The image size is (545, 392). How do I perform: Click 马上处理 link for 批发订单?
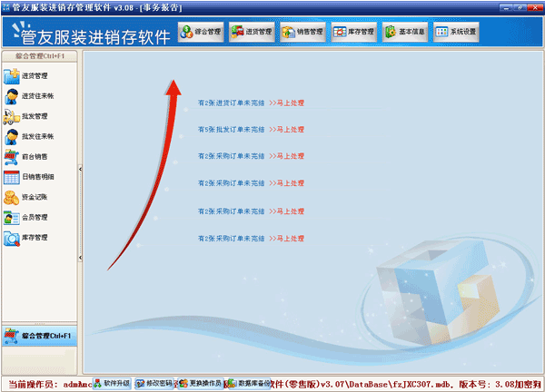(286, 129)
